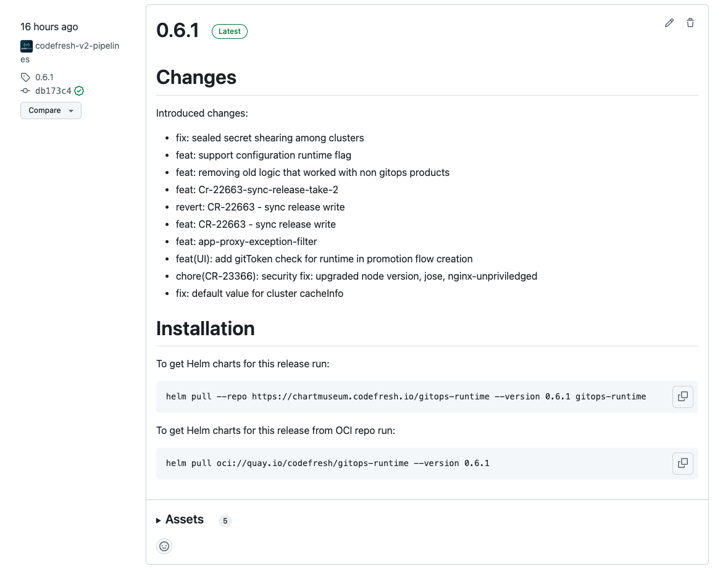The height and width of the screenshot is (571, 728).
Task: Open the codefresh-v2-pipelines author link
Action: coord(77,46)
